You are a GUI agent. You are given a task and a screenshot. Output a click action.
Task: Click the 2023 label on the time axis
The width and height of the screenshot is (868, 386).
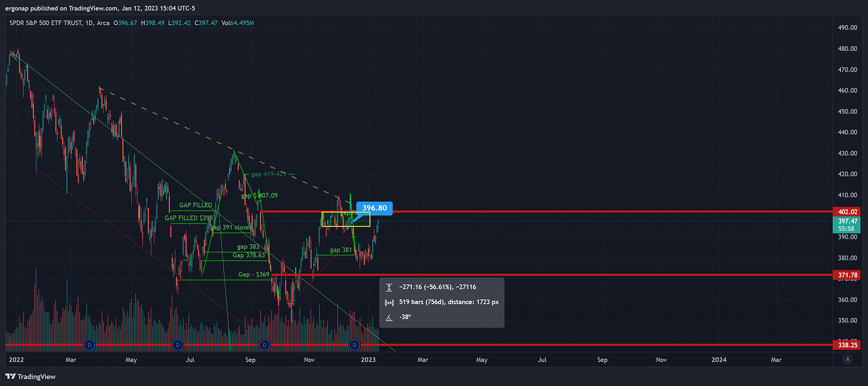(x=368, y=360)
